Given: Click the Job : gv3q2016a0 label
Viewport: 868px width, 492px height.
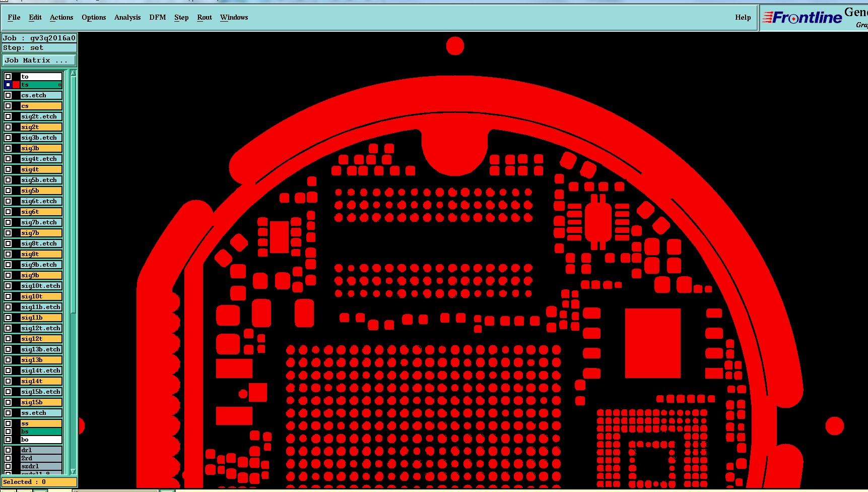Looking at the screenshot, I should (x=39, y=38).
